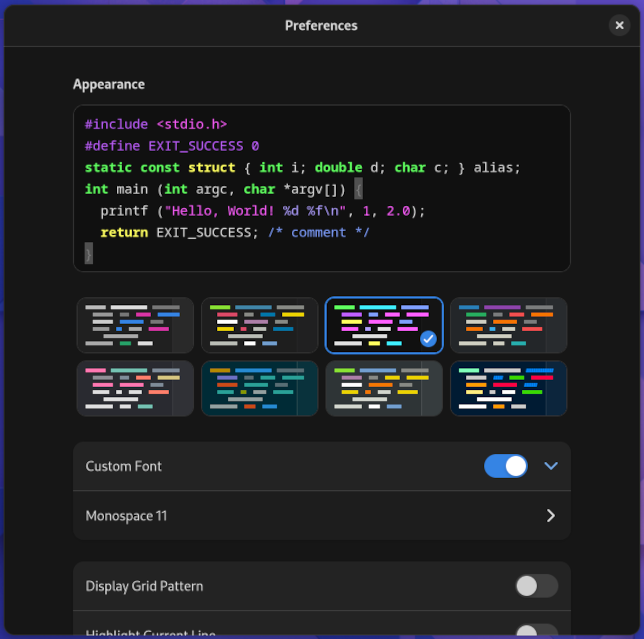Click the printf 'Hello, World!' preview line
This screenshot has height=639, width=644.
262,211
